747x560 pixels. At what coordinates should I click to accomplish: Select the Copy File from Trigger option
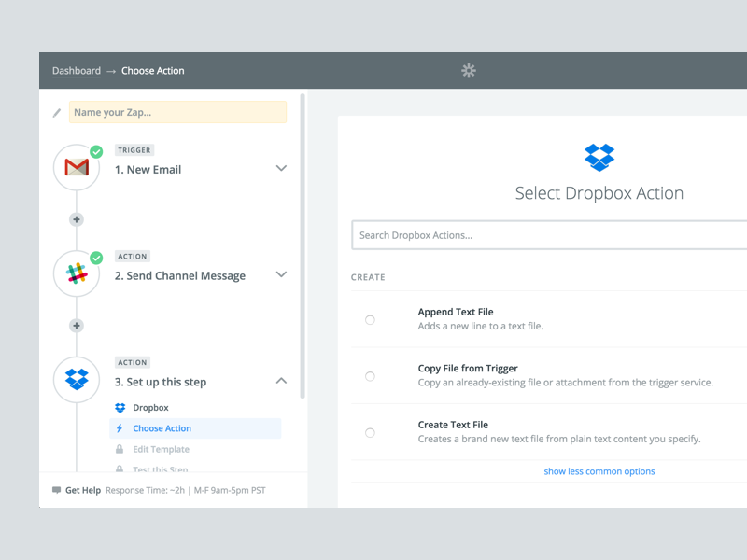(x=370, y=376)
